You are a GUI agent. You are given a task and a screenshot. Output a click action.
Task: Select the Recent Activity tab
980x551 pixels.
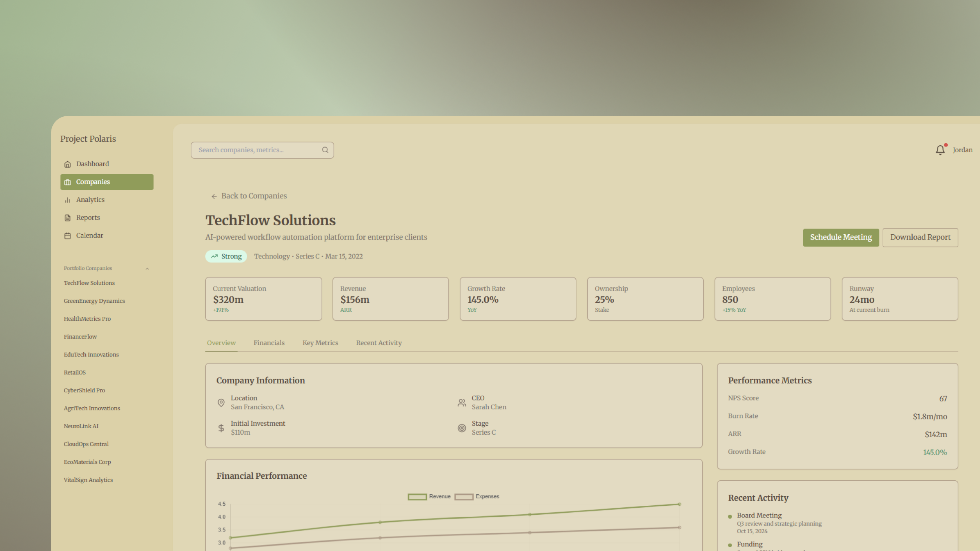[x=379, y=343]
